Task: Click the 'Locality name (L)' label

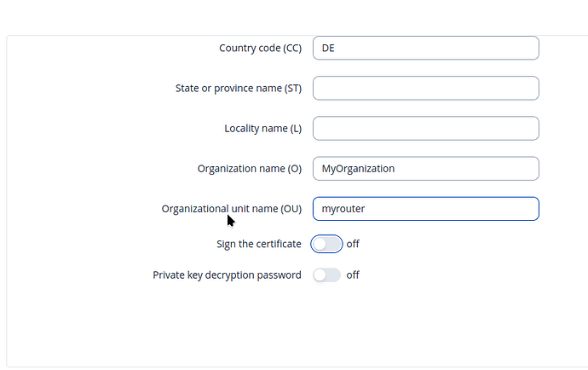Action: coord(262,129)
